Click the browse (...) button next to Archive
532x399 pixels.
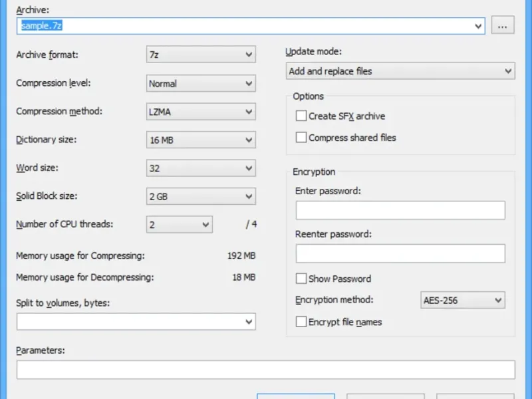point(503,26)
